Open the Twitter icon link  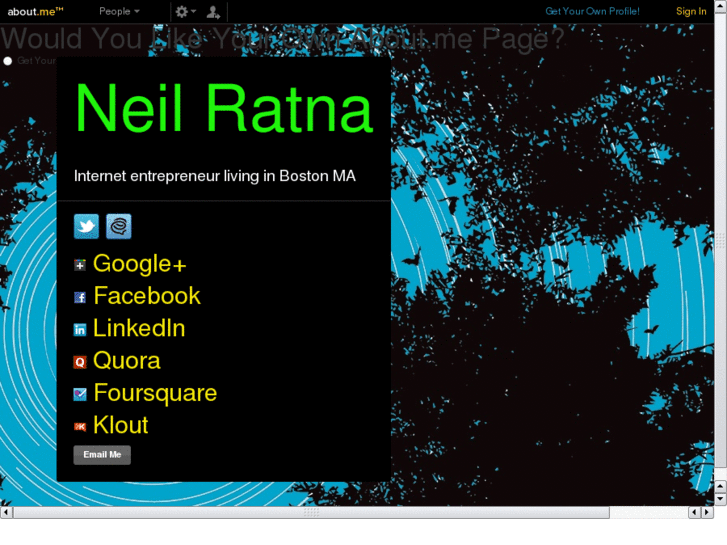point(86,226)
